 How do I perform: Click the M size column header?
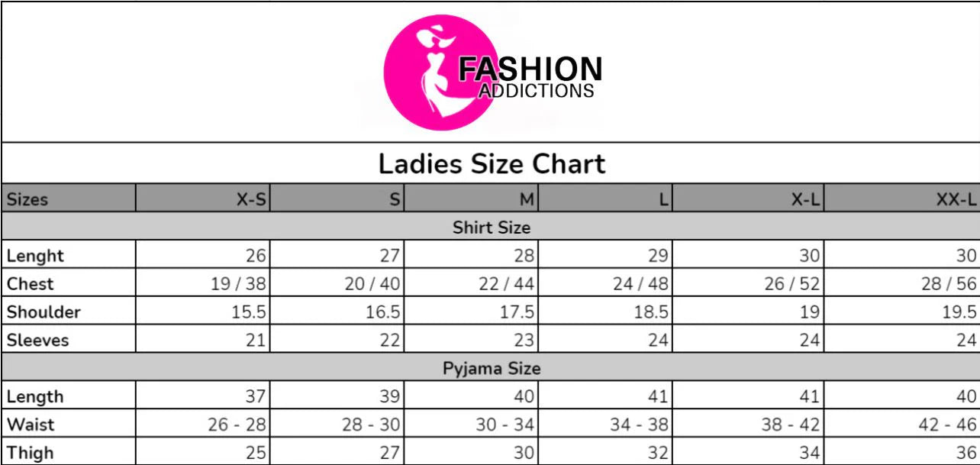pos(472,200)
